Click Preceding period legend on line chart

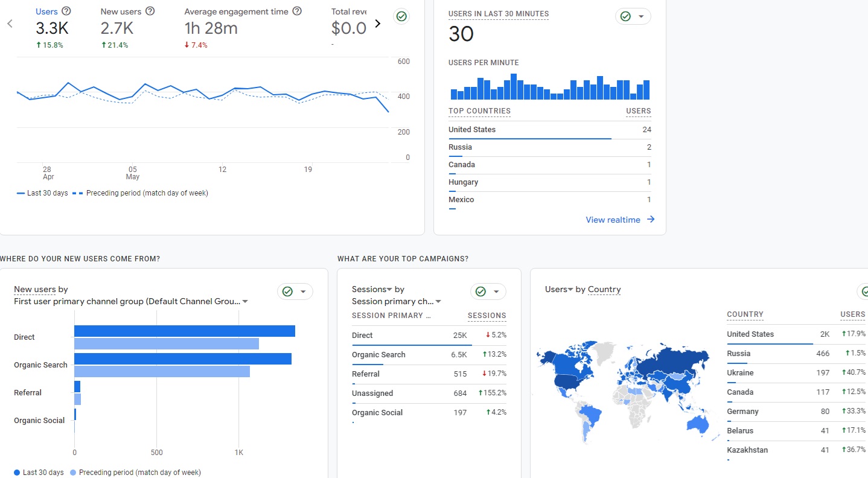tap(140, 193)
